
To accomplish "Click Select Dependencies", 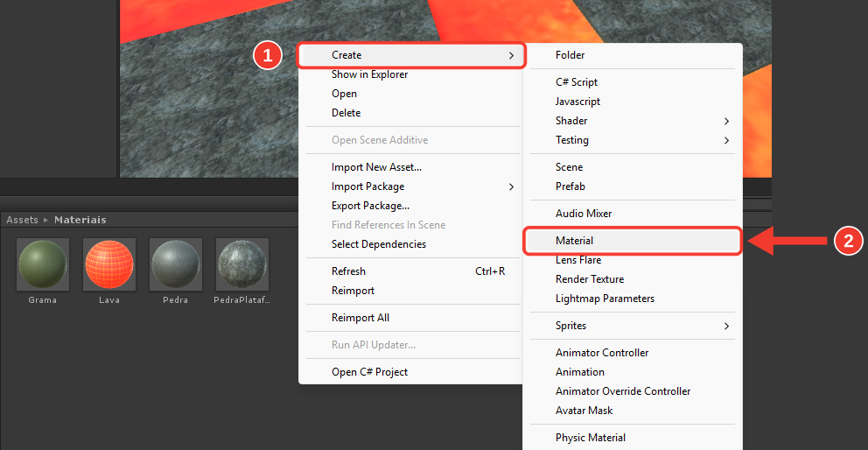I will (x=410, y=244).
